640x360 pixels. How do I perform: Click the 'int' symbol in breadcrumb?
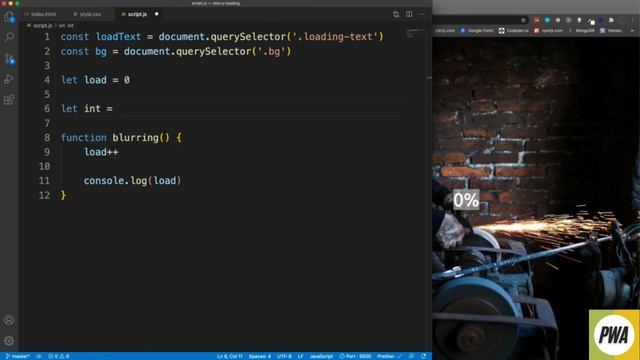click(x=67, y=25)
